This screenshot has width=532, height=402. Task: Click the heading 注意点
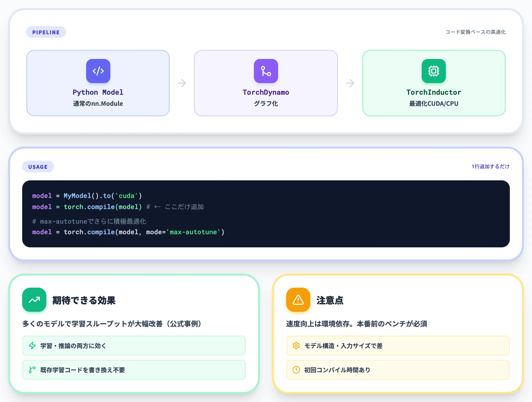tap(330, 300)
